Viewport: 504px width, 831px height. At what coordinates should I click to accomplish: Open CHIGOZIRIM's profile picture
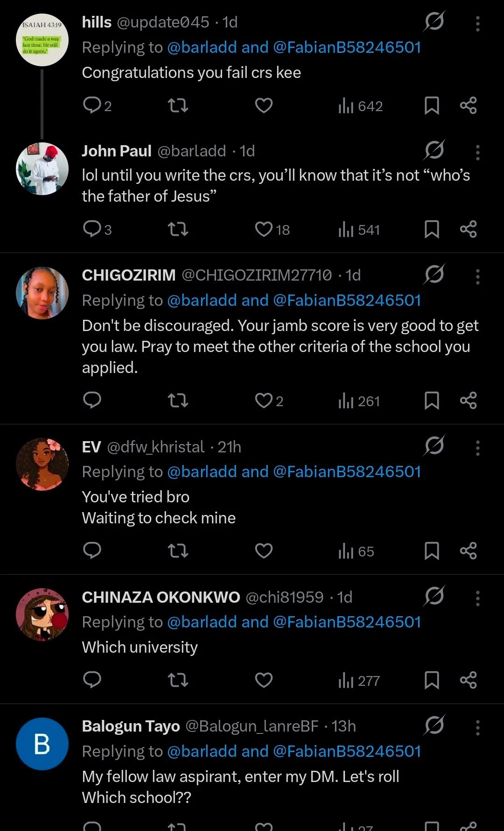tap(42, 293)
